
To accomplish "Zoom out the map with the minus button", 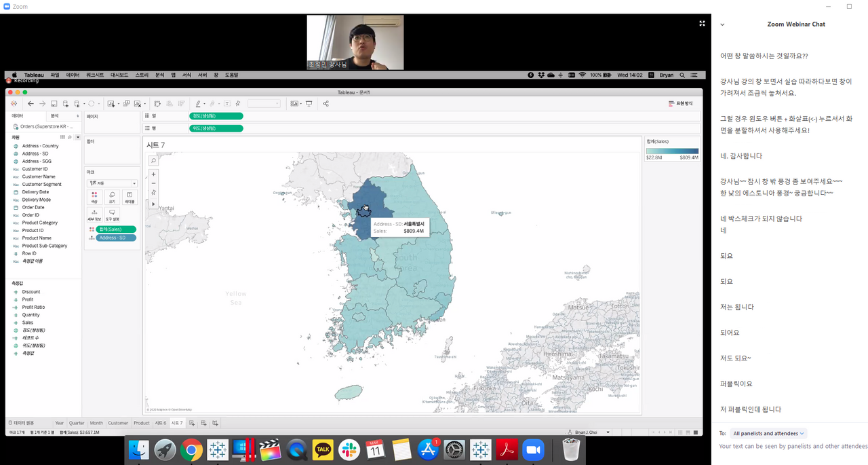I will click(x=153, y=183).
